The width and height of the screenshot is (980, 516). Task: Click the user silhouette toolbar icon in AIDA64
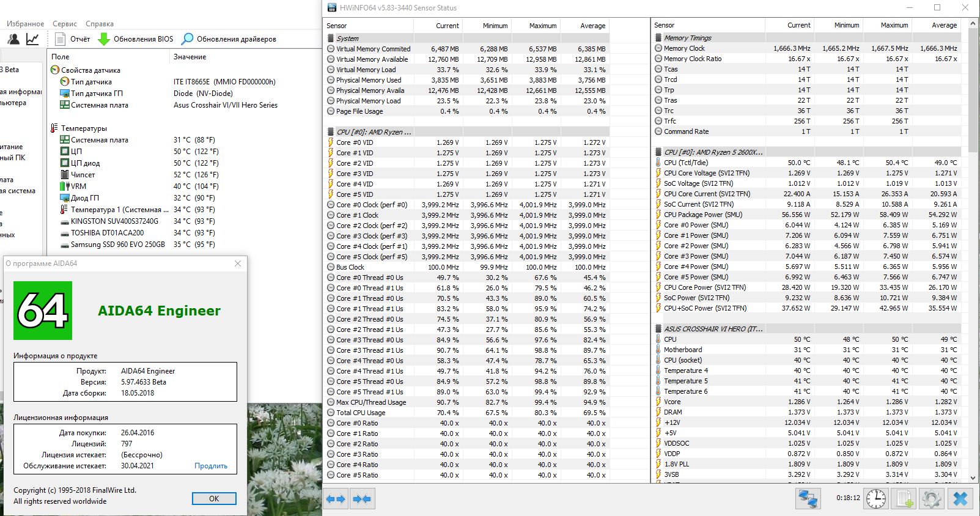(x=13, y=39)
